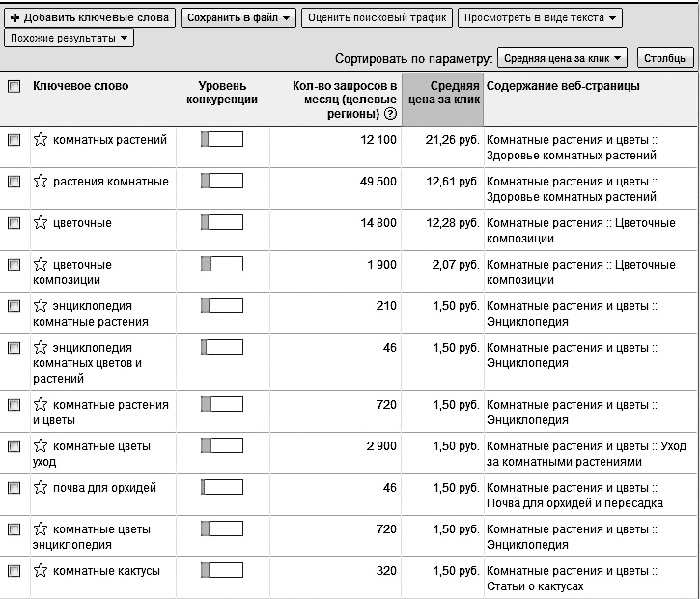The image size is (700, 599).
Task: Check the row 'комнатных растений'
Action: 14,140
